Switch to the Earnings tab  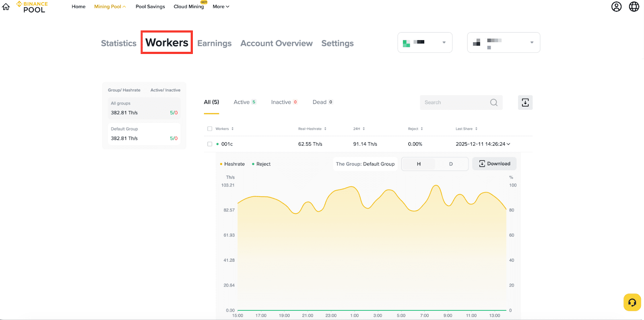coord(214,43)
